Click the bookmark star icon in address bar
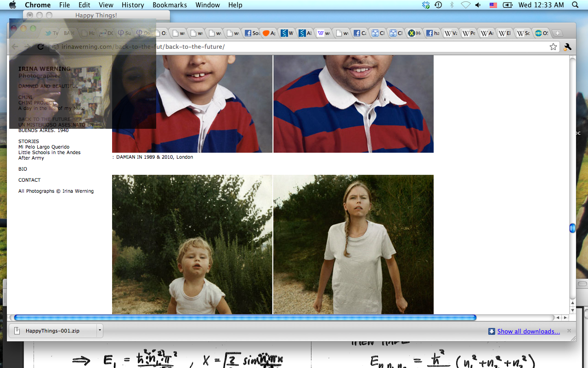Viewport: 588px width, 368px height. pos(553,46)
